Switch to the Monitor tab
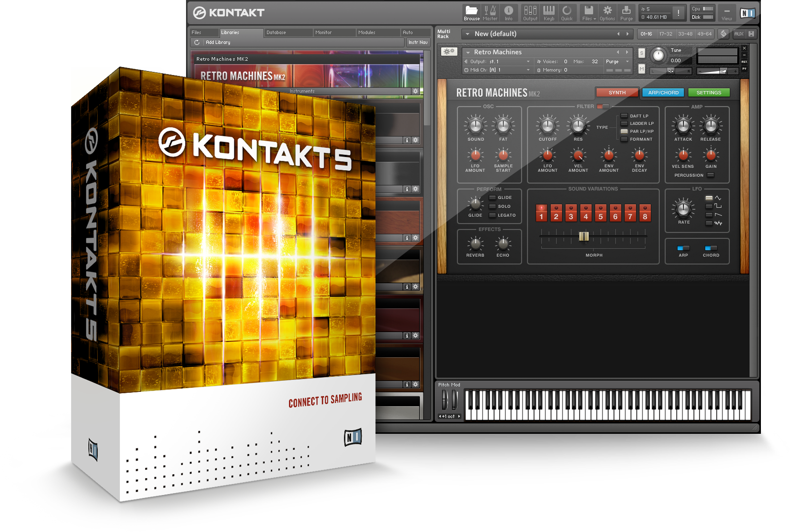Image resolution: width=791 pixels, height=532 pixels. [335, 33]
